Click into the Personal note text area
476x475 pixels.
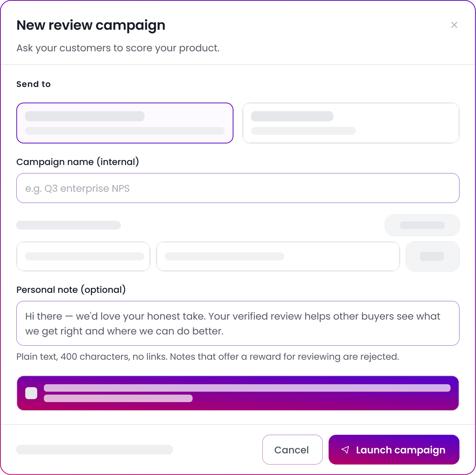coord(238,323)
